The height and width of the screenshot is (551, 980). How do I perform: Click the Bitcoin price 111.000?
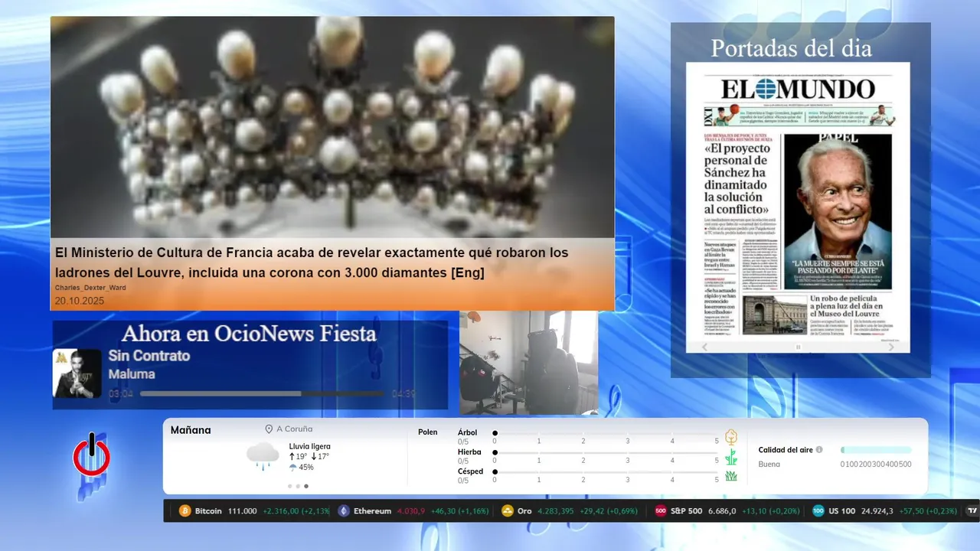pyautogui.click(x=243, y=511)
